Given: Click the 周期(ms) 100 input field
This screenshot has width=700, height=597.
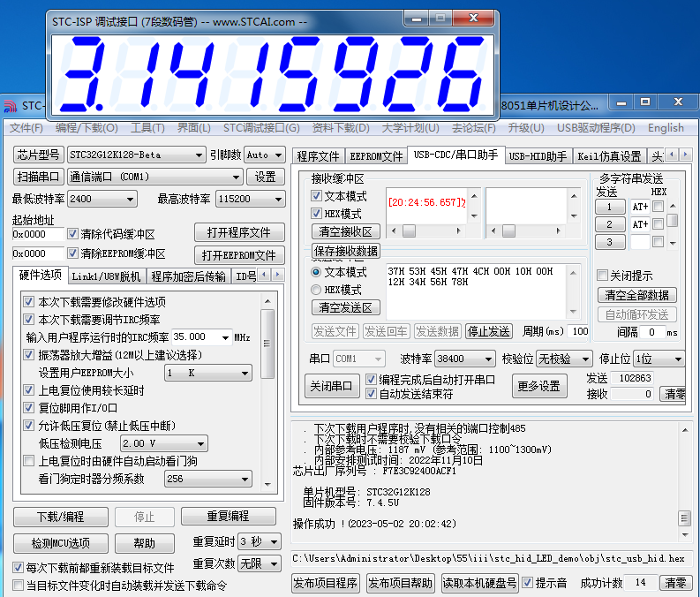Looking at the screenshot, I should pos(578,331).
